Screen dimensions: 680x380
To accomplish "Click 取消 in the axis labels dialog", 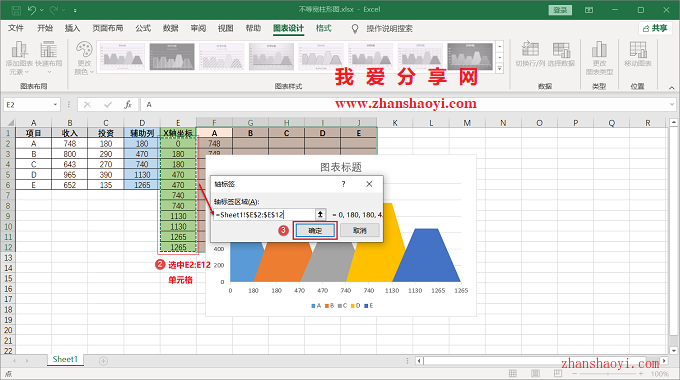I will click(x=360, y=230).
